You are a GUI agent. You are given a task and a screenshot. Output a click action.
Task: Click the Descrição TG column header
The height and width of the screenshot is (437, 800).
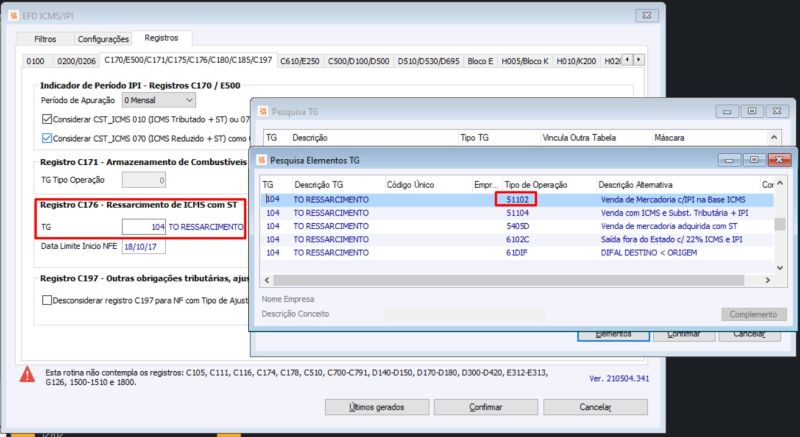tap(338, 185)
